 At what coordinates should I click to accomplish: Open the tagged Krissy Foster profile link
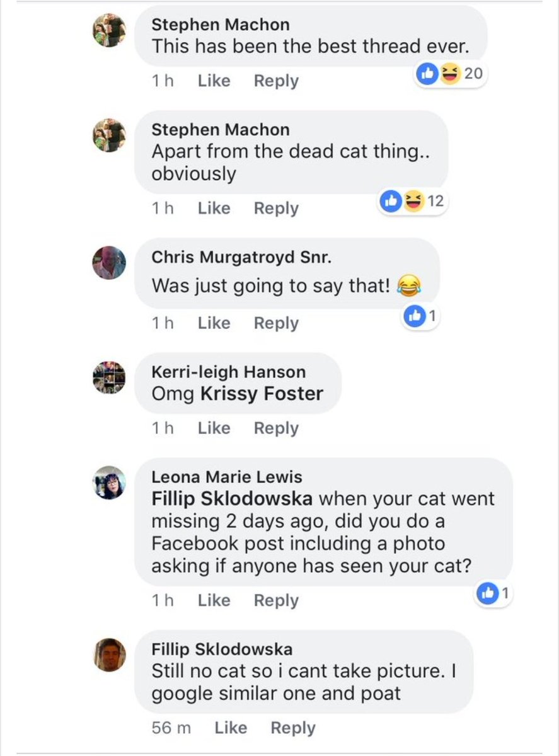(x=262, y=394)
